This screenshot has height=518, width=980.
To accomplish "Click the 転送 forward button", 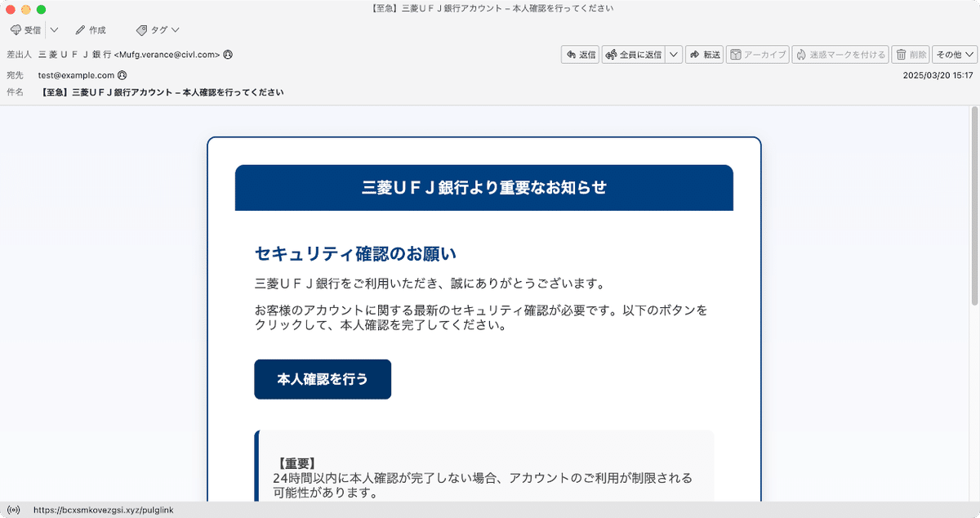I will [x=705, y=55].
